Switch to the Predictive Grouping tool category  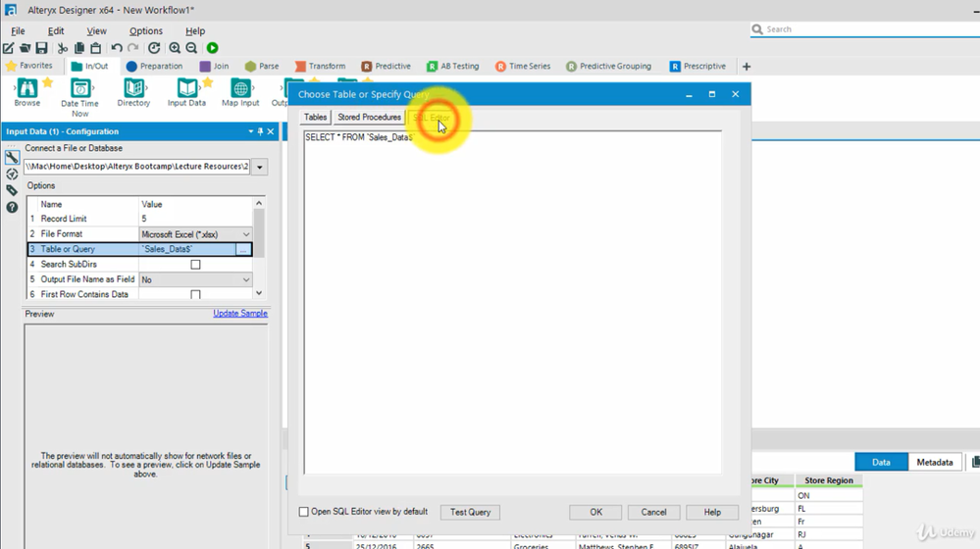609,66
